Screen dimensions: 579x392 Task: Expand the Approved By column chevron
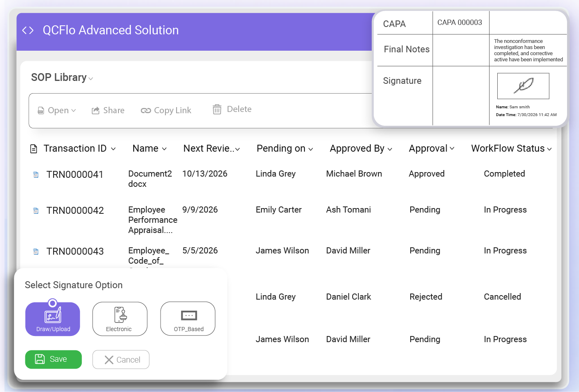390,149
